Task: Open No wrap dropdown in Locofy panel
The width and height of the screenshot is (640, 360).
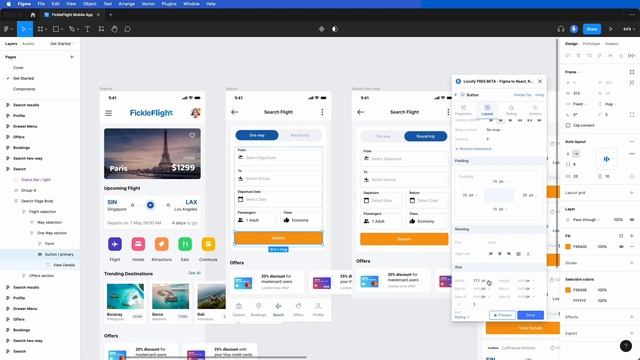Action: (x=494, y=130)
